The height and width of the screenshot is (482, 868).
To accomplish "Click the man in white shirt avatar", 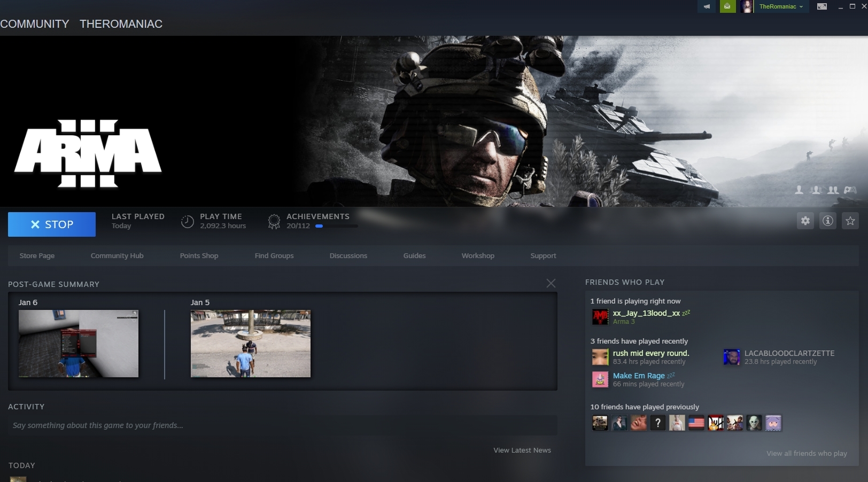I will coord(677,423).
